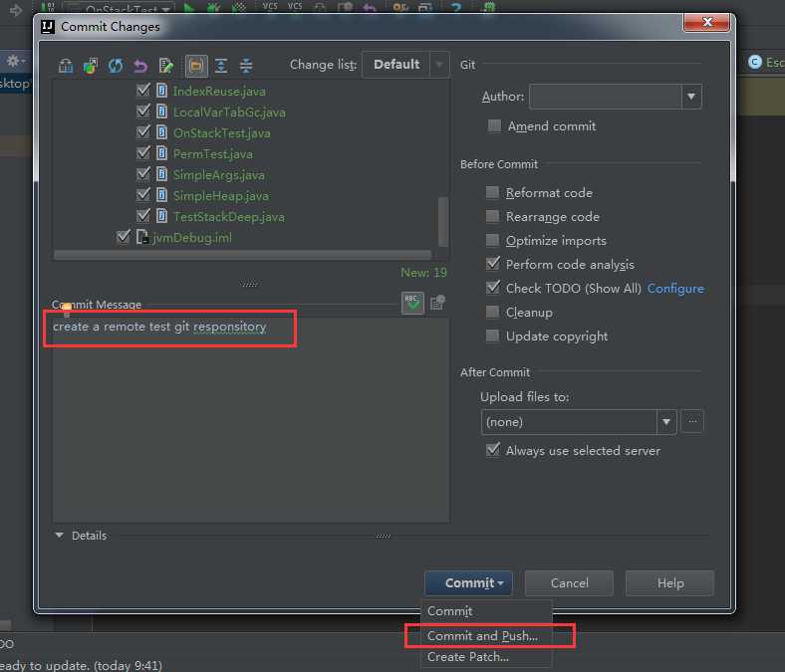Enable the Reformat code checkbox
The height and width of the screenshot is (672, 785).
point(493,193)
